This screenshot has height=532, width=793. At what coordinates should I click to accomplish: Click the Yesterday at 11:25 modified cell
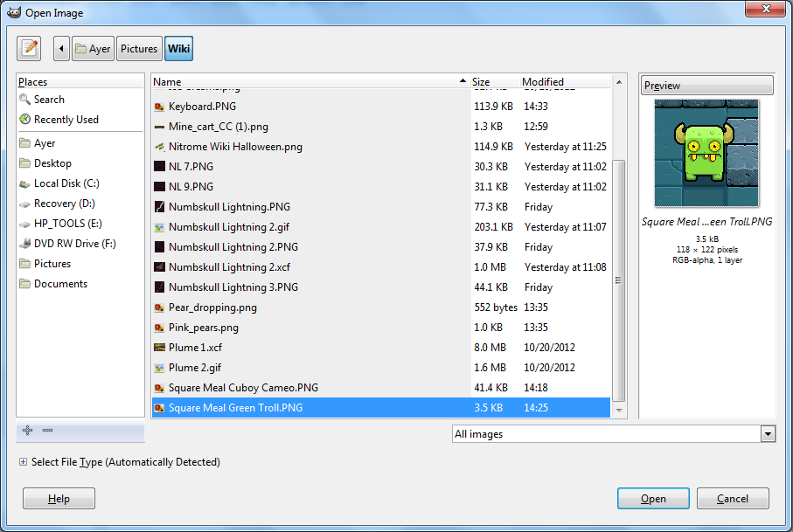click(x=566, y=147)
